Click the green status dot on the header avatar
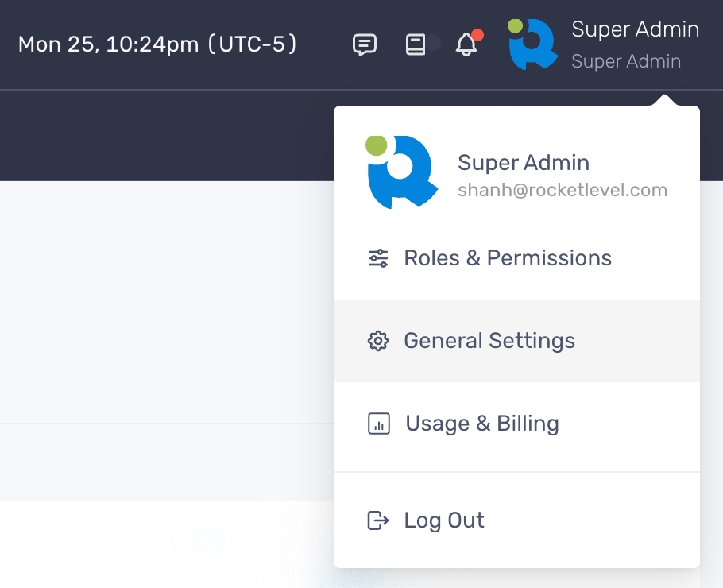 click(515, 25)
